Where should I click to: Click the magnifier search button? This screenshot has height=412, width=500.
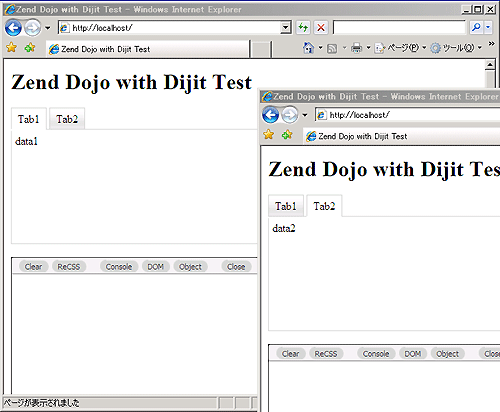476,27
